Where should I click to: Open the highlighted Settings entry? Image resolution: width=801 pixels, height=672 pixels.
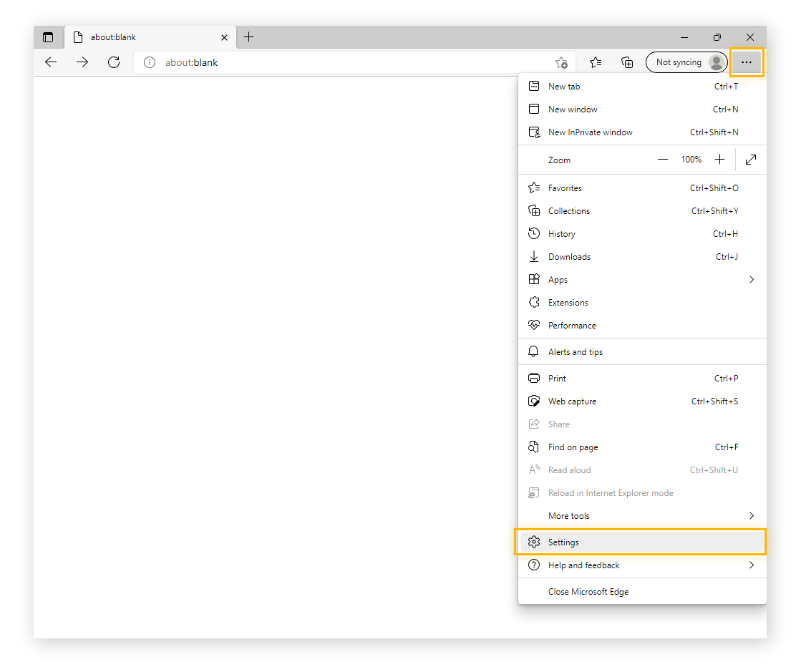(564, 542)
